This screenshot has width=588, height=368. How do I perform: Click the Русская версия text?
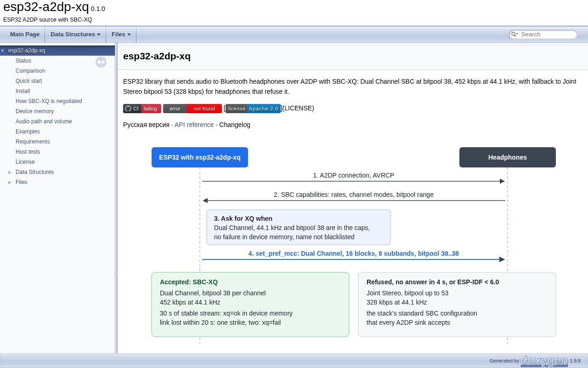(146, 125)
